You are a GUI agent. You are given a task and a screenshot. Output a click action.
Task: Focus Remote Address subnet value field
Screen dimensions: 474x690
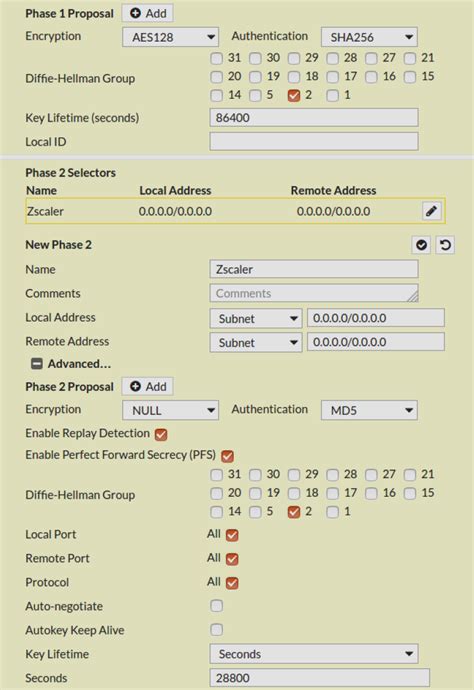[376, 342]
